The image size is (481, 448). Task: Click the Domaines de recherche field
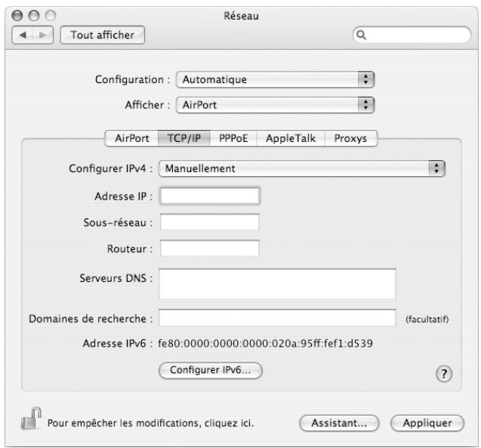(x=277, y=318)
